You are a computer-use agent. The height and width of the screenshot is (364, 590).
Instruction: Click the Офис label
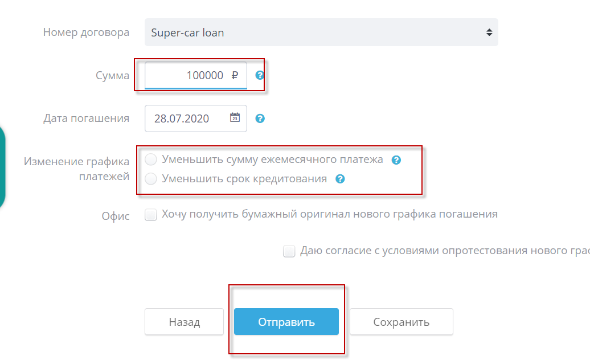(116, 216)
